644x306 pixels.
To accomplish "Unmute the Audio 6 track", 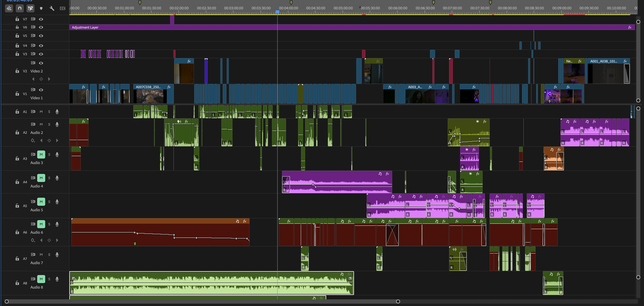I will (41, 224).
